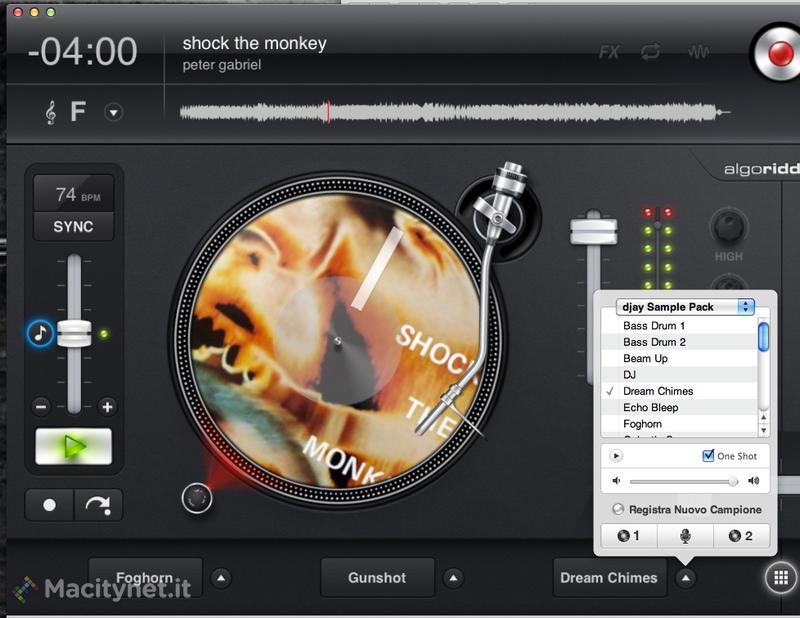Record sample from deck 2
800x618 pixels.
click(741, 536)
